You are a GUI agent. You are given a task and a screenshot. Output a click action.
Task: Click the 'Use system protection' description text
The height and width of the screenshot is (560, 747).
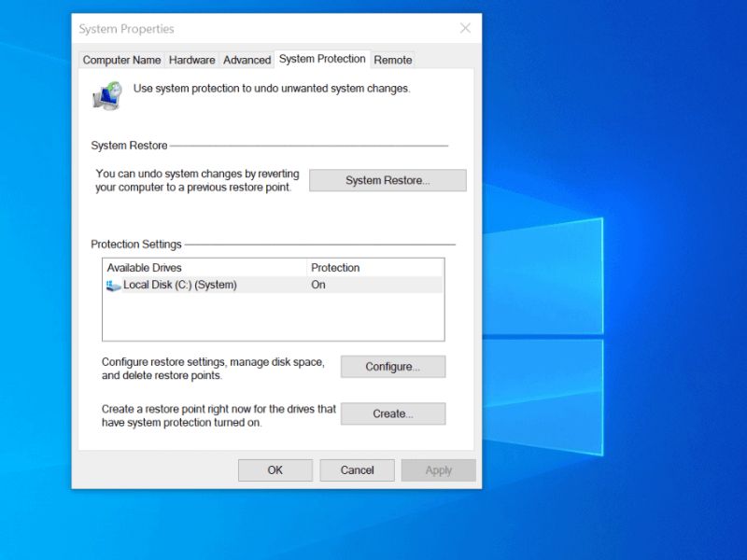tap(272, 89)
